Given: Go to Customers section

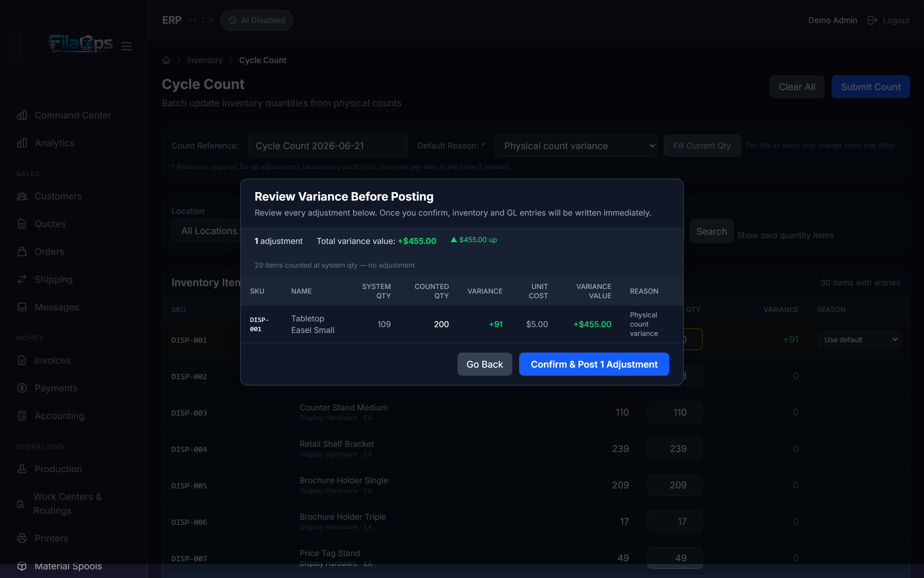Looking at the screenshot, I should pyautogui.click(x=58, y=196).
